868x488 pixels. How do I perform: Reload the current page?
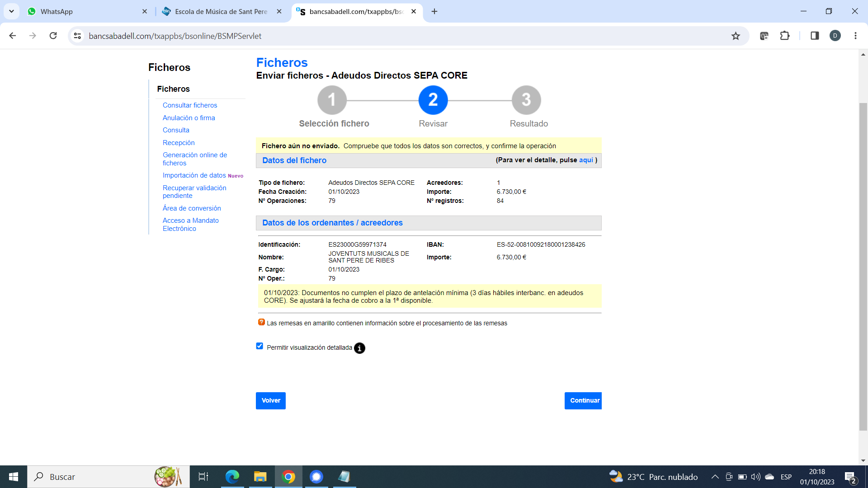coord(53,36)
